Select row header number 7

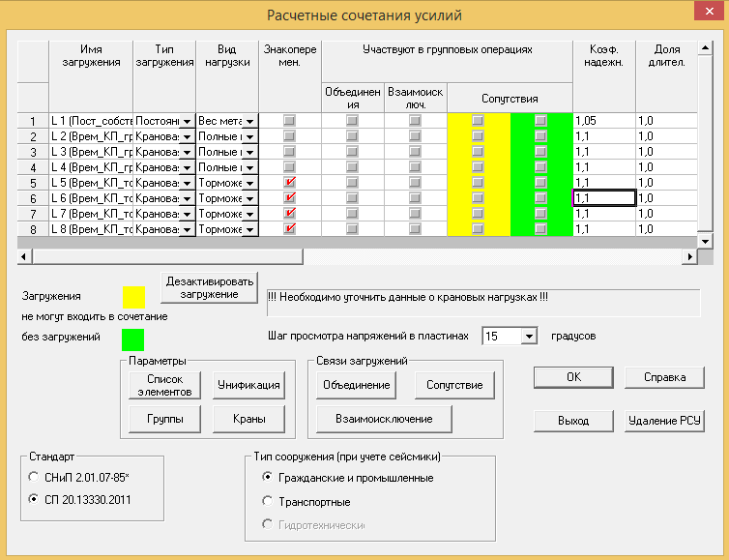click(33, 214)
